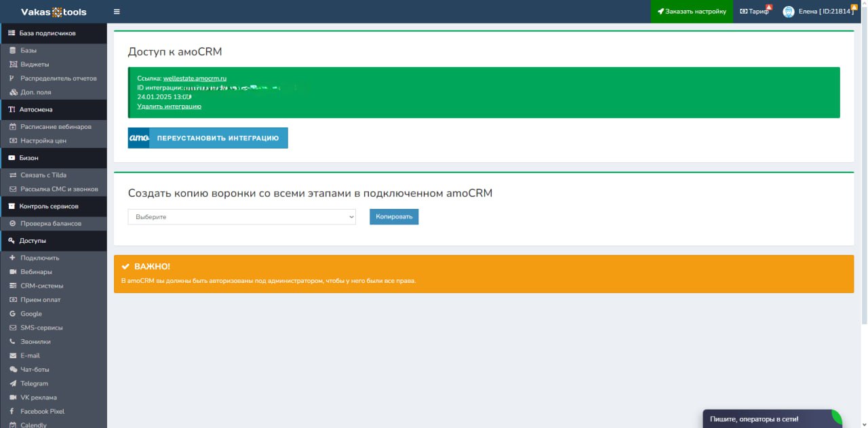Open Чат-боты in the sidebar
Viewport: 868px width, 428px height.
[35, 370]
